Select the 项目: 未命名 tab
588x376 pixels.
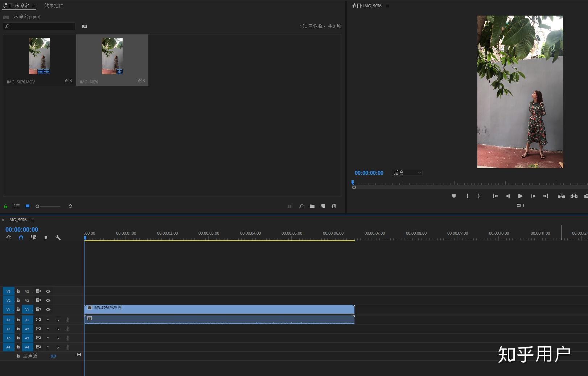point(16,6)
